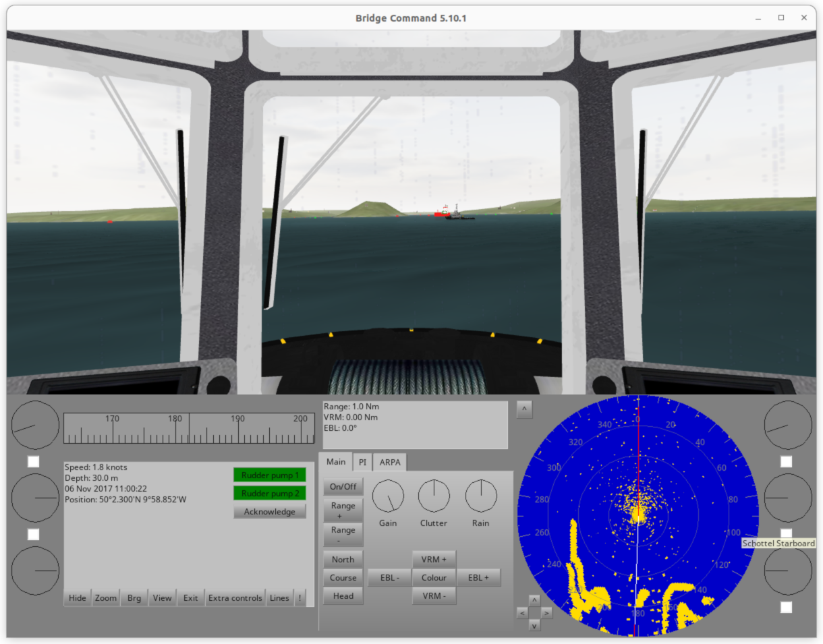Select the radar pan up arrow
Image resolution: width=823 pixels, height=644 pixels.
tap(534, 599)
